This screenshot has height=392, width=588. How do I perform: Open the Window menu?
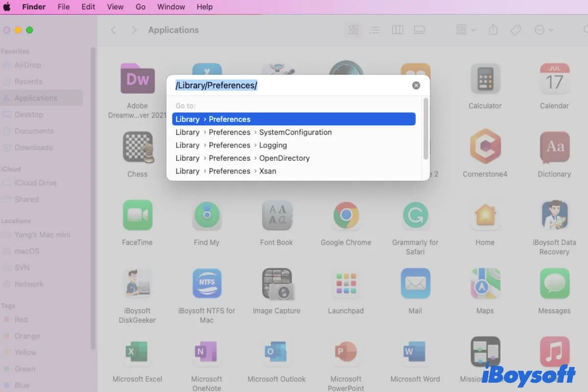(x=171, y=7)
